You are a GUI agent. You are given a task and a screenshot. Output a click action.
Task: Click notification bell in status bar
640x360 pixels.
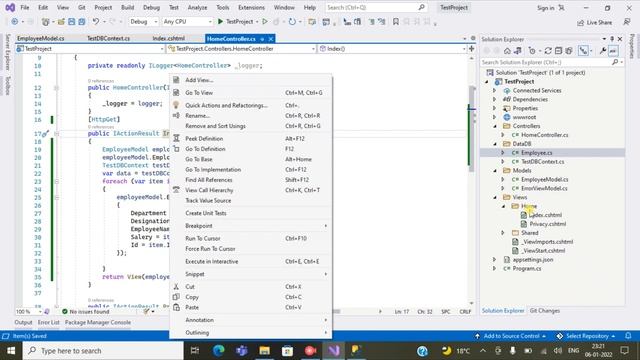[x=628, y=336]
